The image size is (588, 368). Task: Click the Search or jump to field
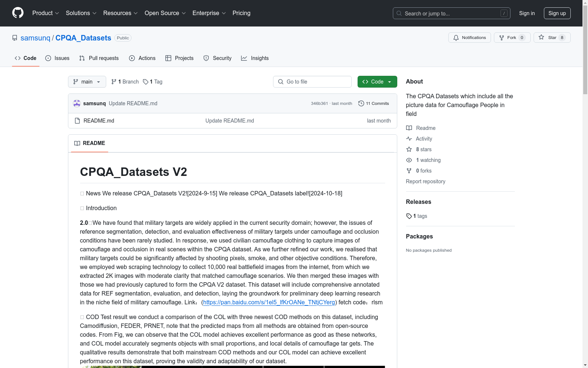tap(451, 13)
